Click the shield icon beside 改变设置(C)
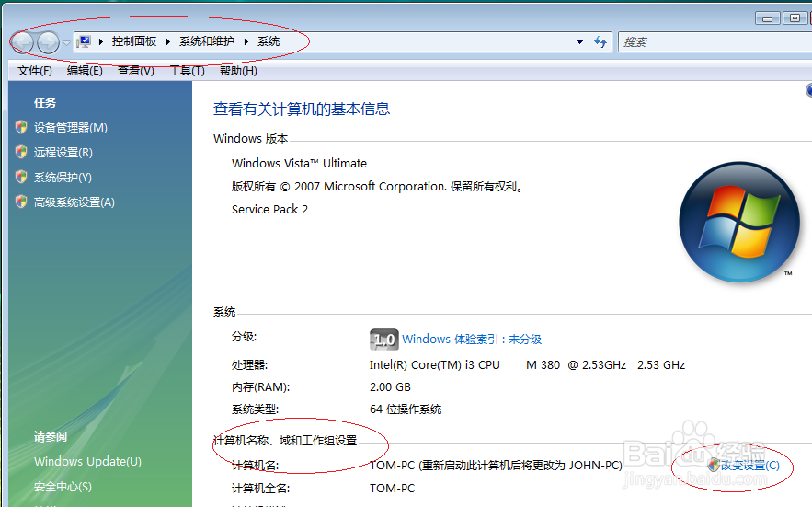812x507 pixels. point(715,465)
